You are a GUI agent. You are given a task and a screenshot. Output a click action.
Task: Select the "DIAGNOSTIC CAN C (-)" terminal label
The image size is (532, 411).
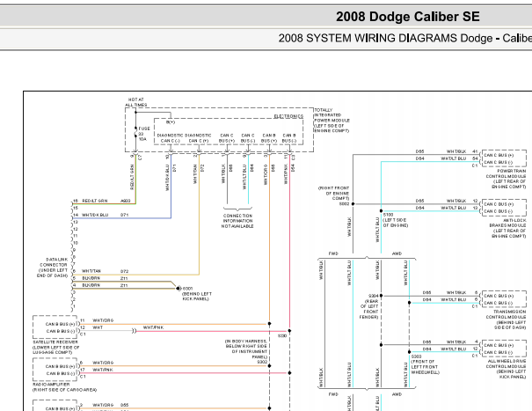pyautogui.click(x=171, y=138)
